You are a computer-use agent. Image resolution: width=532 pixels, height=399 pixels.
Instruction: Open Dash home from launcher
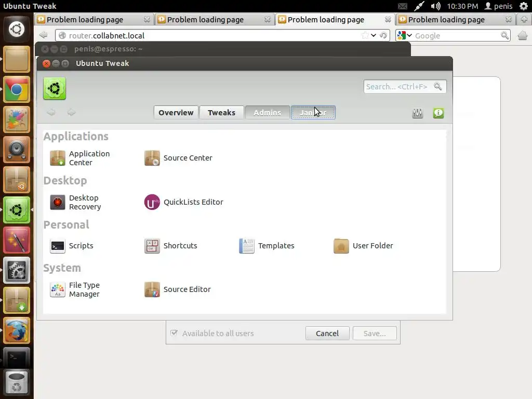point(17,29)
